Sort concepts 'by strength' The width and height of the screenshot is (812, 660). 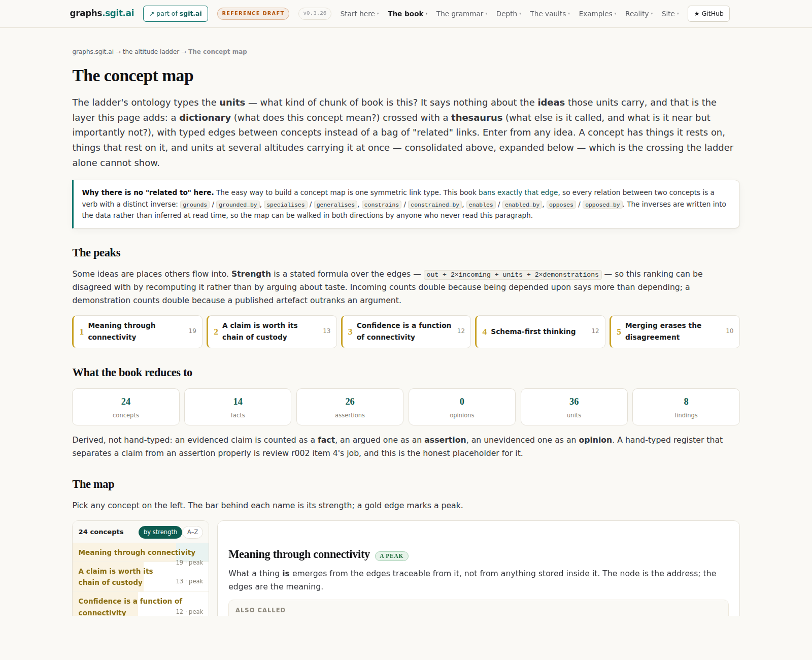[160, 532]
